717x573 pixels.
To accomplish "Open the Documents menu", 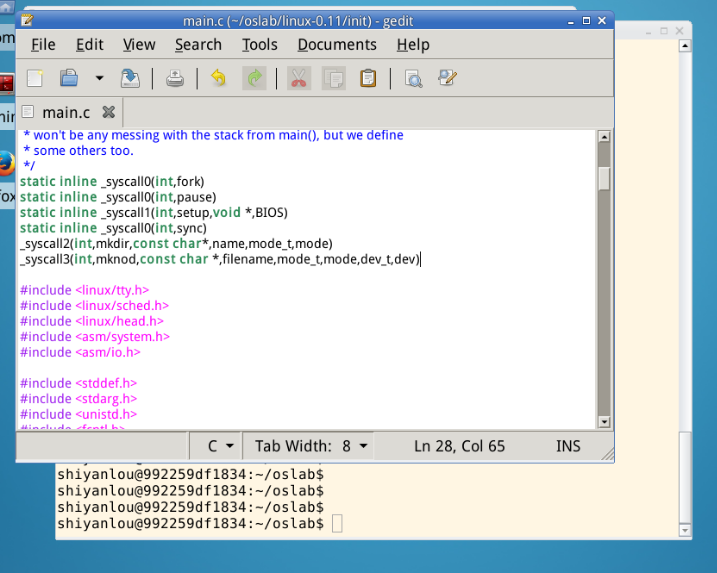I will [337, 44].
